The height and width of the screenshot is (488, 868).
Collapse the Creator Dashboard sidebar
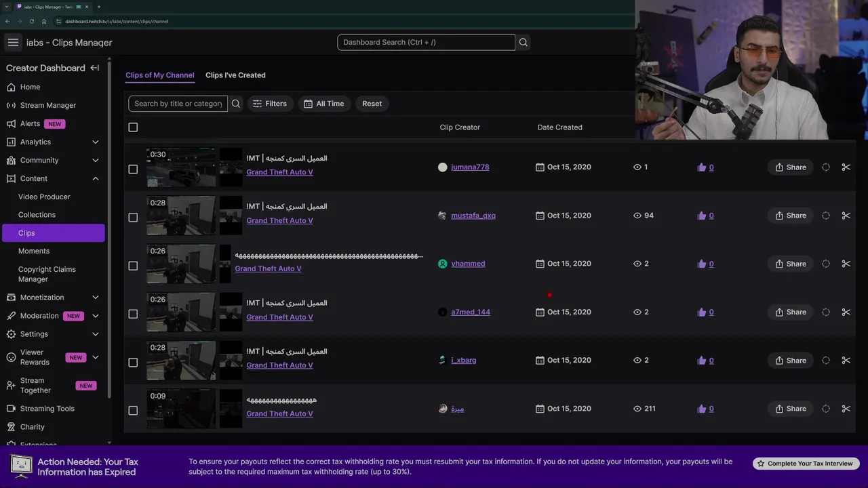coord(95,68)
